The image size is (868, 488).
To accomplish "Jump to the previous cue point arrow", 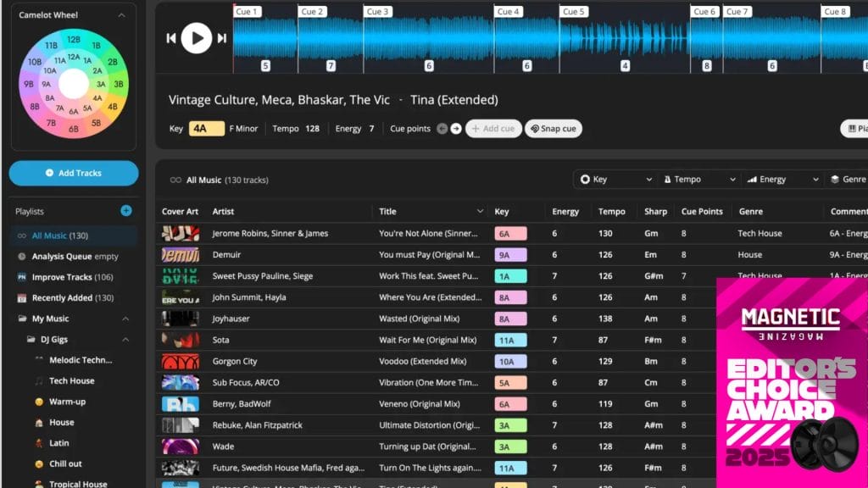I will click(442, 129).
